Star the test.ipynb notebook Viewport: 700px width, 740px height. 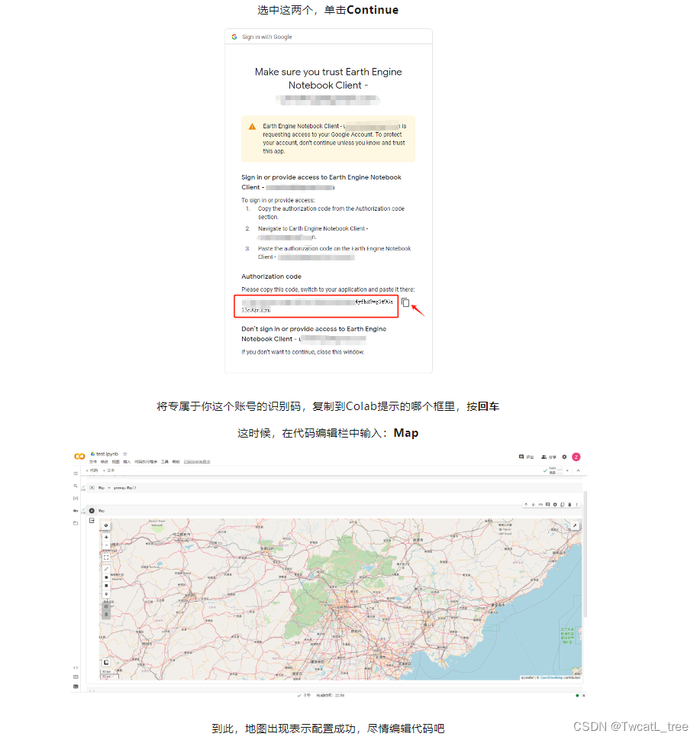pos(124,454)
